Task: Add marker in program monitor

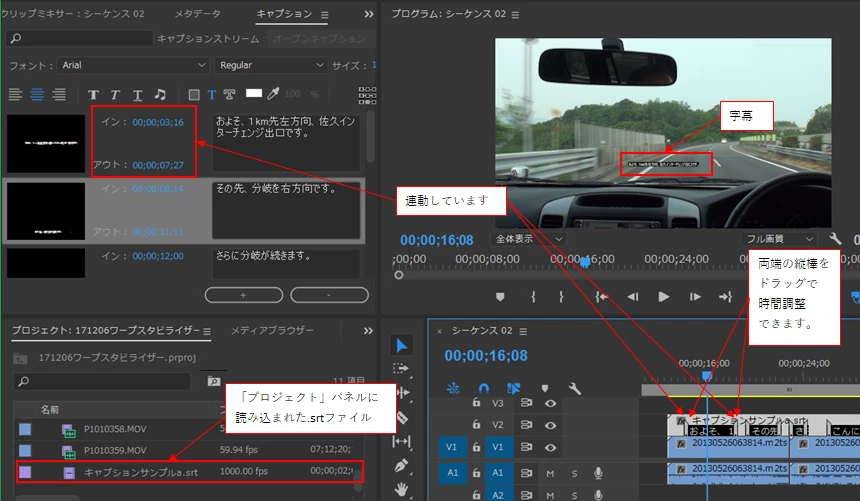Action: tap(500, 297)
